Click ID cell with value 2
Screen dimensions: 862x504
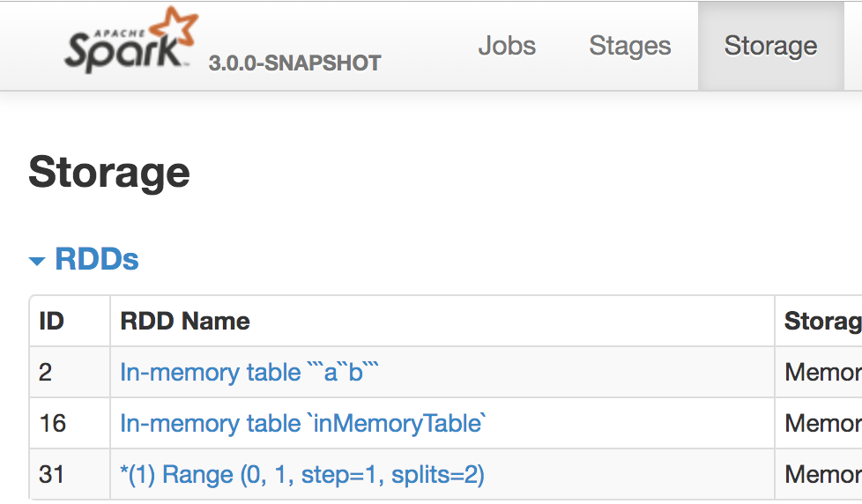[46, 373]
